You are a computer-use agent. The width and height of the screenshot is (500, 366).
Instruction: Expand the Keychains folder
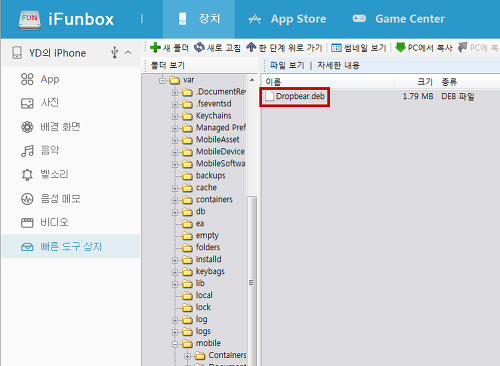[175, 116]
